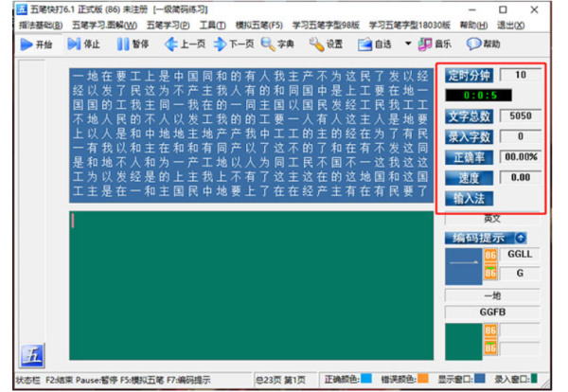Click the lowest 86 badge in the code panel
The image size is (568, 392).
point(490,348)
